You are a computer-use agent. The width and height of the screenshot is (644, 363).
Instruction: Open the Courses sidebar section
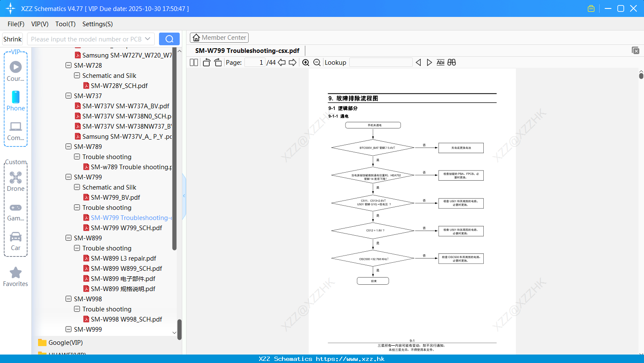pyautogui.click(x=16, y=71)
